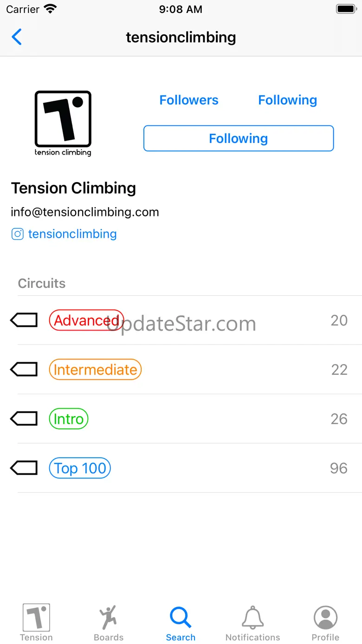Open the tensionclimbing Instagram link

pos(72,234)
